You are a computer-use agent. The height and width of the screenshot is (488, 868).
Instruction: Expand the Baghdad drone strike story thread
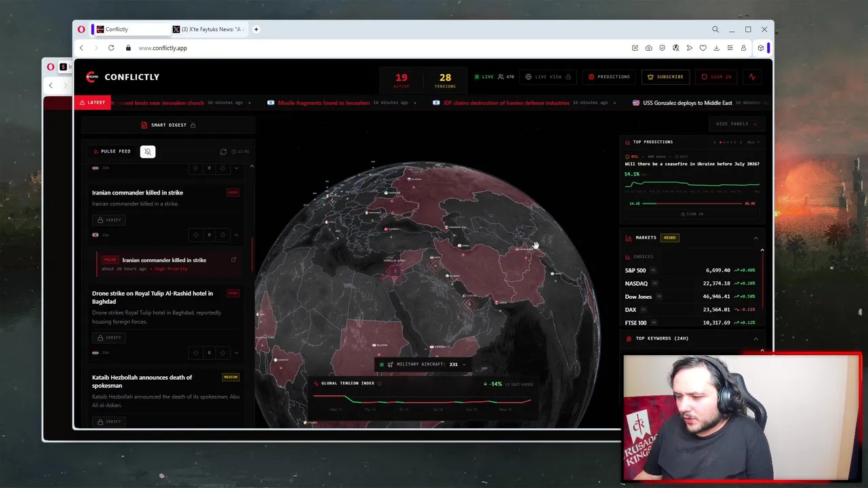coord(236,352)
